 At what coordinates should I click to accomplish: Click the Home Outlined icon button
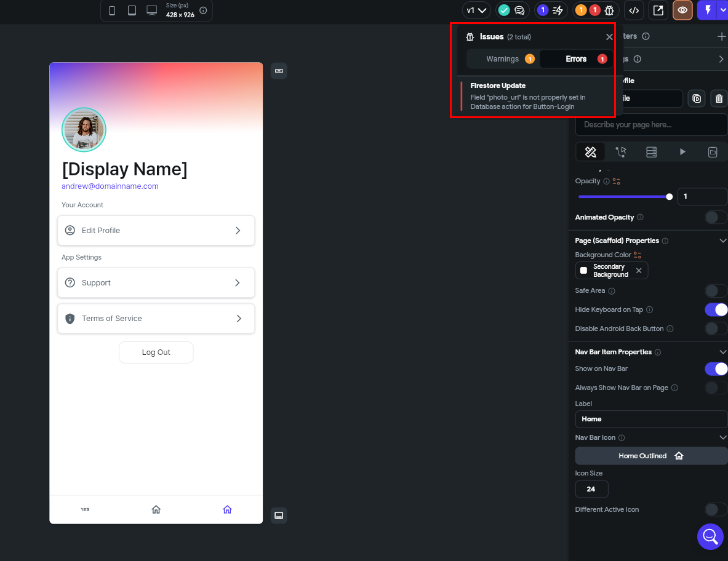click(x=651, y=456)
